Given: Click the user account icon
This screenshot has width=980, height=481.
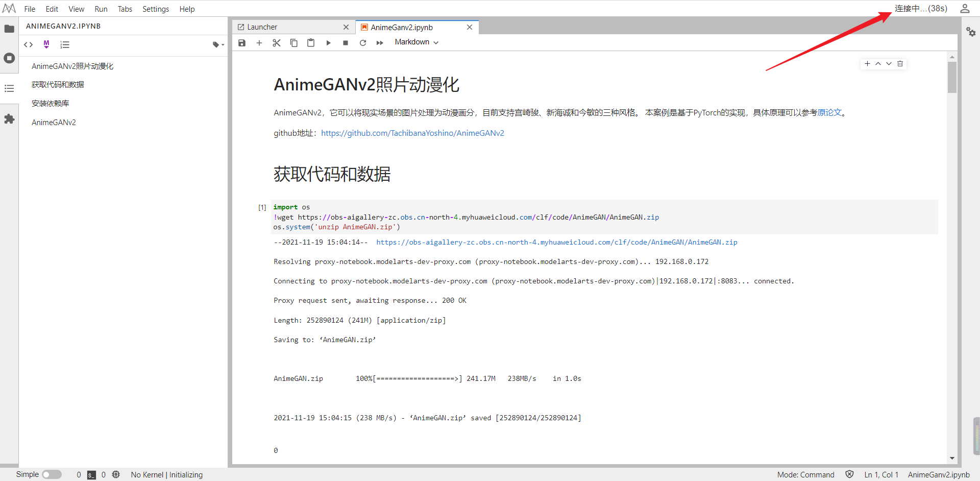Looking at the screenshot, I should click(965, 9).
